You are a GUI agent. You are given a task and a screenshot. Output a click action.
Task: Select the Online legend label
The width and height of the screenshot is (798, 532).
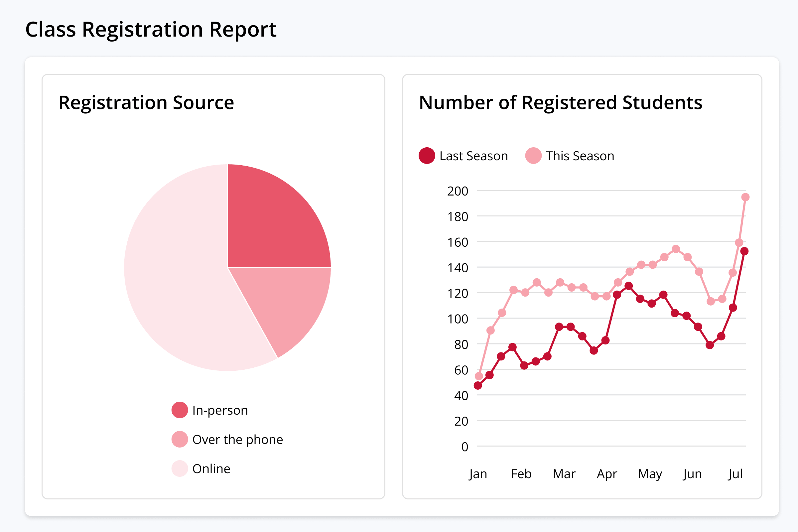pos(211,469)
